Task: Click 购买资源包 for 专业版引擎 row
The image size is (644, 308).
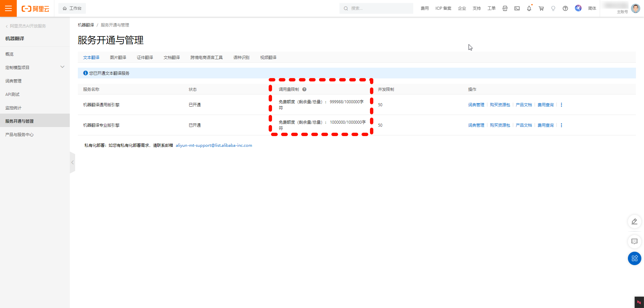Action: coord(500,125)
